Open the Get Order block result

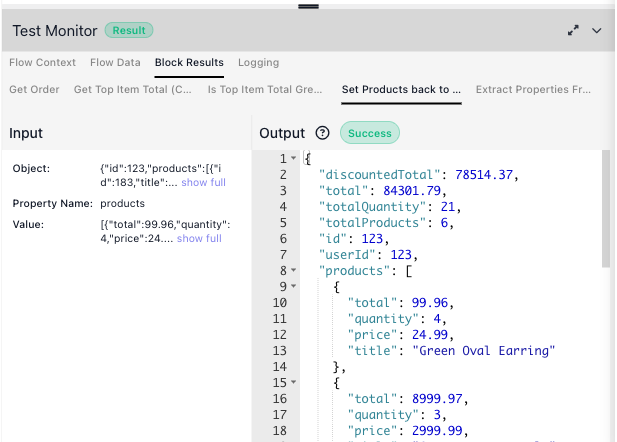pos(34,89)
